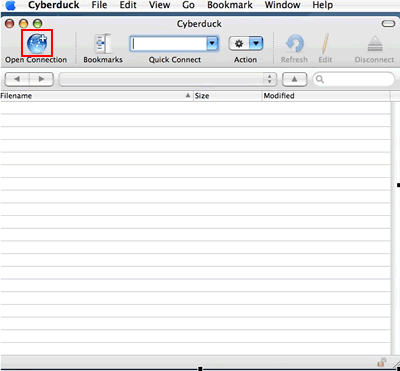Screen dimensions: 400x371
Task: Open the Bookmark menu
Action: click(230, 5)
